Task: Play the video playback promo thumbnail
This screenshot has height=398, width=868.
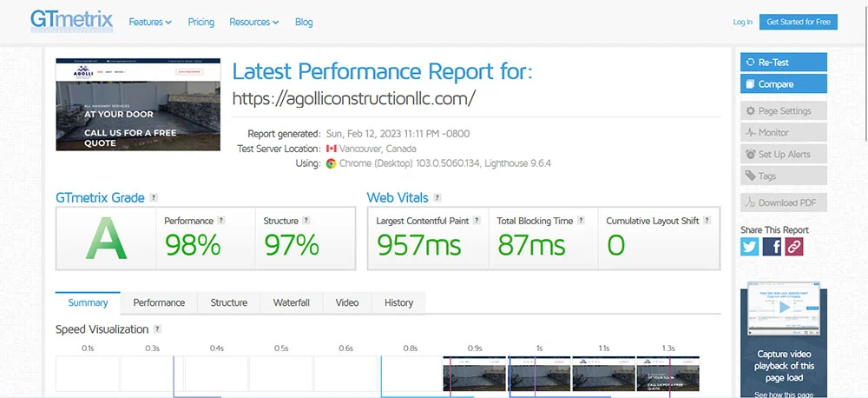Action: [x=784, y=308]
